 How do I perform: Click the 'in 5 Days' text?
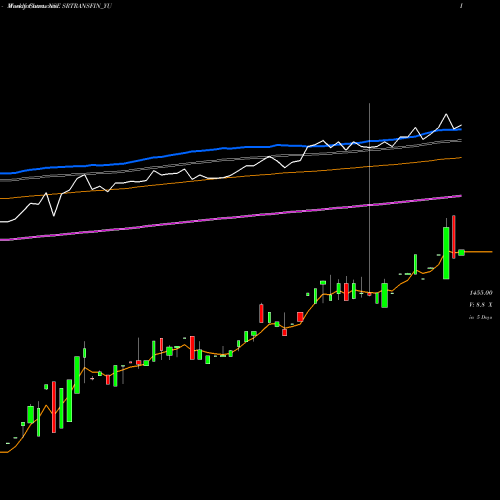[480, 317]
